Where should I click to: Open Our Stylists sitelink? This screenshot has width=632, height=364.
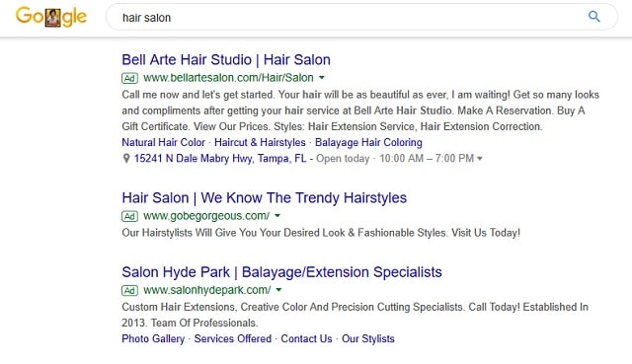(368, 338)
